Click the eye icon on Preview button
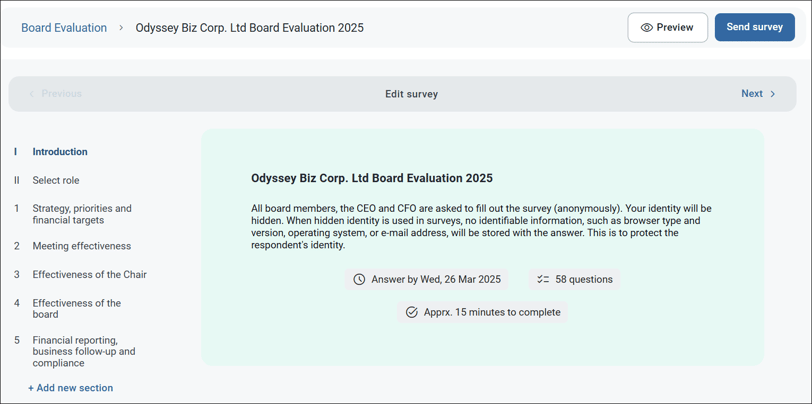Viewport: 812px width, 404px height. [x=646, y=28]
